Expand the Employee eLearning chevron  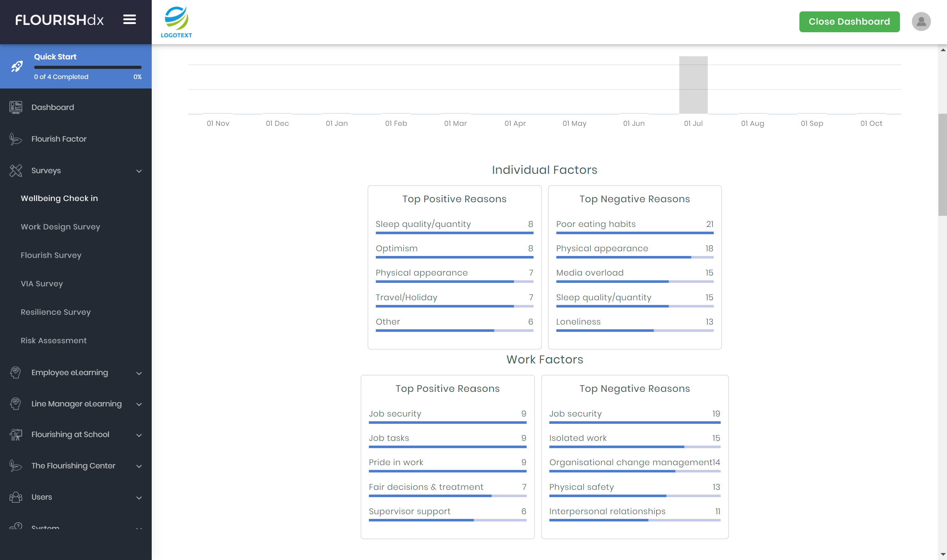point(139,373)
